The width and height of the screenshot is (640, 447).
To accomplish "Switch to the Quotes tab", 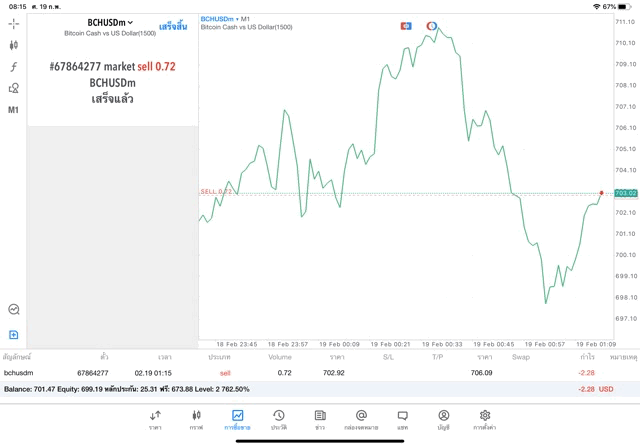I will coord(155,419).
